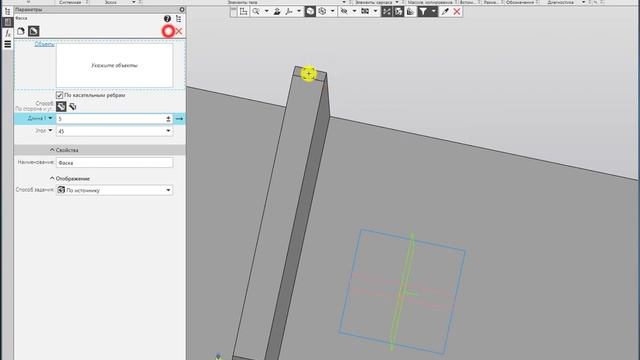
Task: Expand the Угол value 45 combo box
Action: point(168,131)
